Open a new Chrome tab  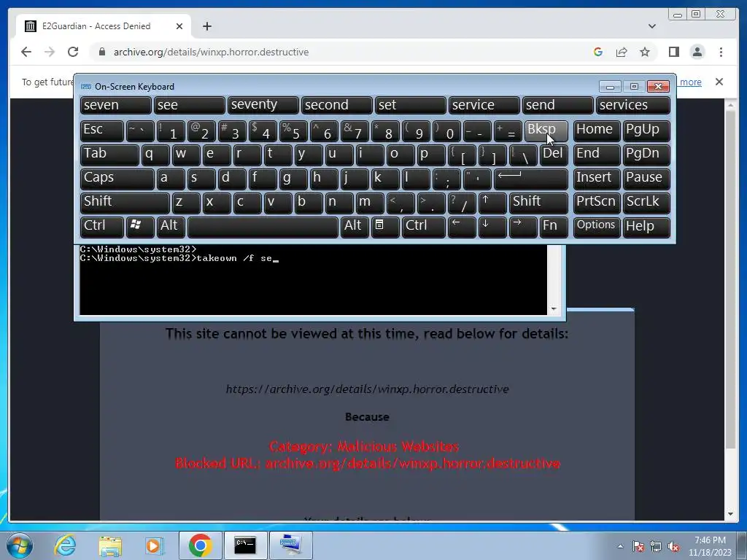(x=206, y=26)
